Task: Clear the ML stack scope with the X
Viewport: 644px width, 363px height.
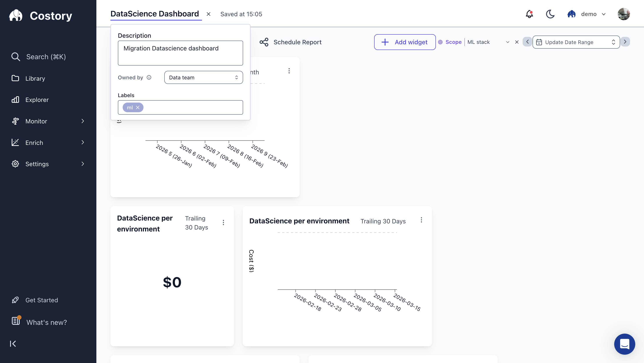Action: (517, 42)
